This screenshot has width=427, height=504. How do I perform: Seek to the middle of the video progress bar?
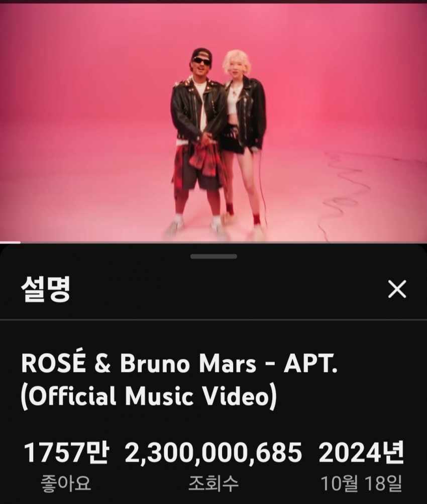click(x=213, y=242)
